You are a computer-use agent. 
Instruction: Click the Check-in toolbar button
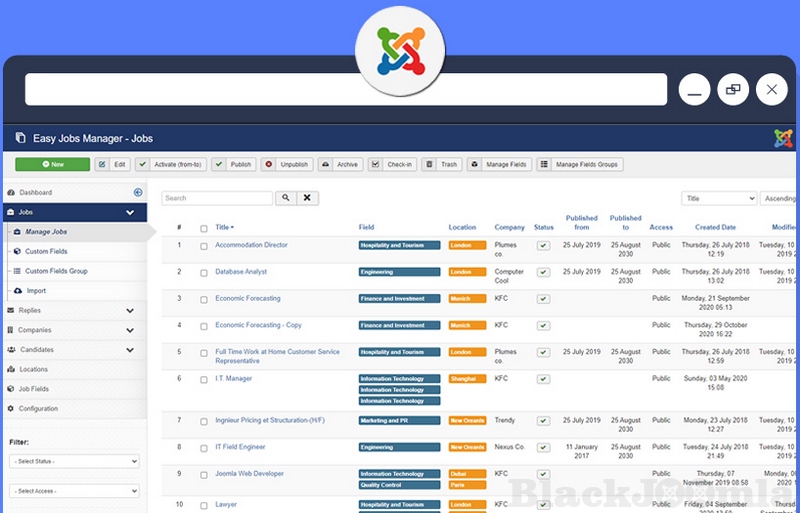pyautogui.click(x=391, y=164)
